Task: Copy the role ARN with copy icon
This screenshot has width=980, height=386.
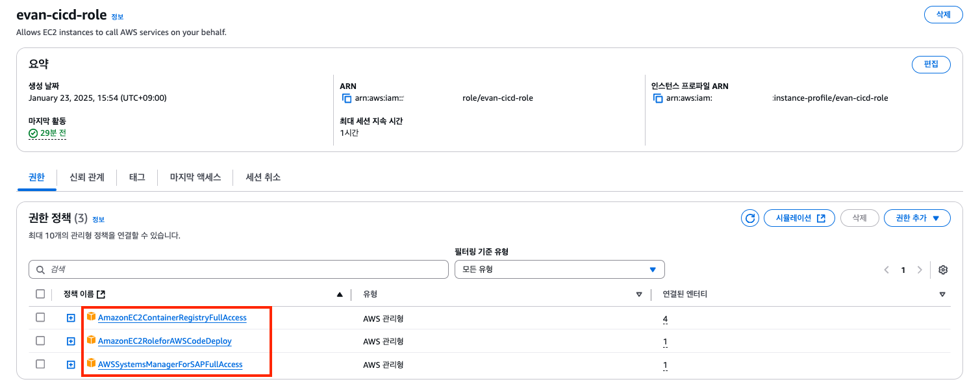Action: (347, 98)
